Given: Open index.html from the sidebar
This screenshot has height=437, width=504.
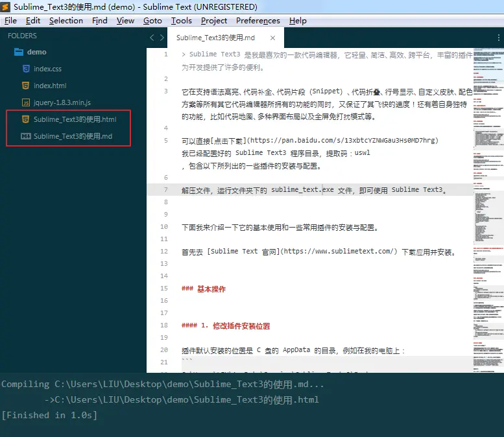Looking at the screenshot, I should click(x=50, y=86).
